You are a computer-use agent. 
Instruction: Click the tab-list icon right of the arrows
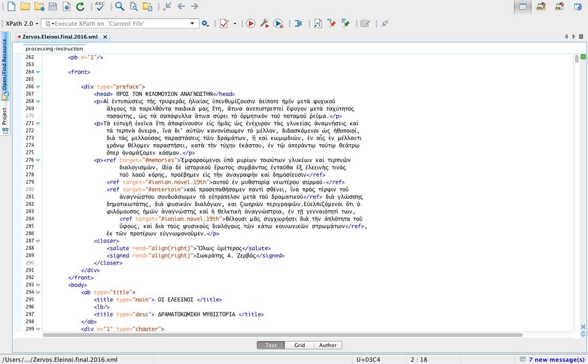(581, 36)
